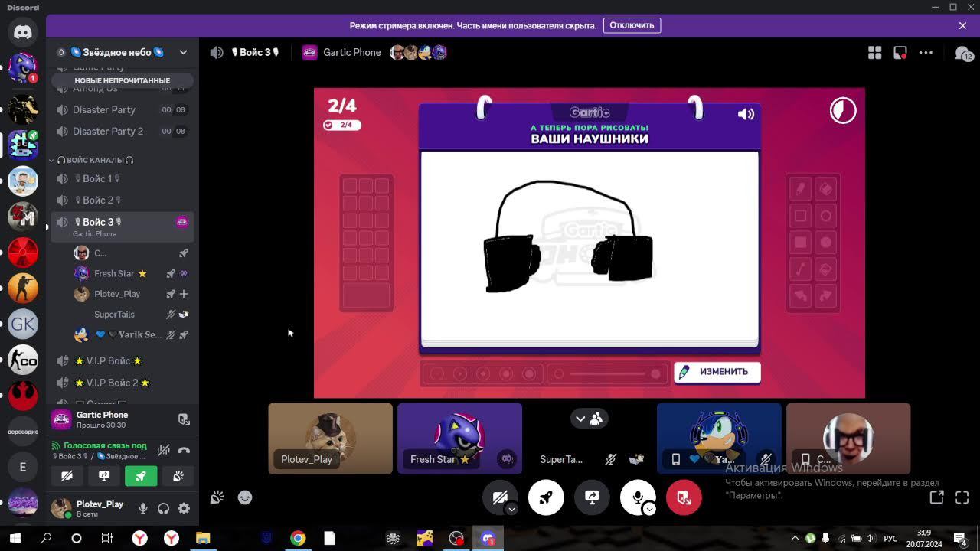Open Task View on the taskbar
Screen dimensions: 980x551
click(107, 538)
